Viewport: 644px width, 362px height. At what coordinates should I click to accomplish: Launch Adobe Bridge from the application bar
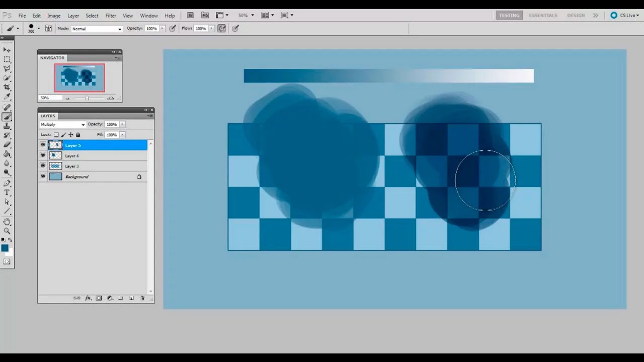click(190, 16)
